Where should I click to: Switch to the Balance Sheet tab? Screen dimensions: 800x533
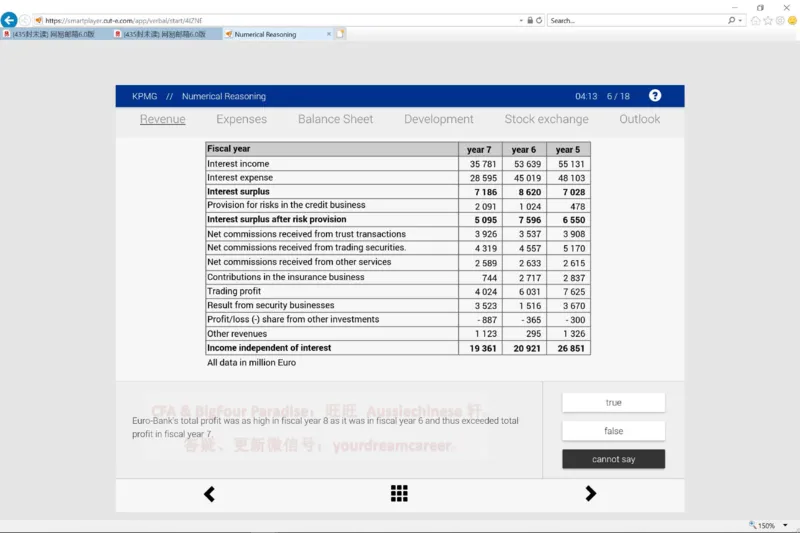[x=335, y=119]
